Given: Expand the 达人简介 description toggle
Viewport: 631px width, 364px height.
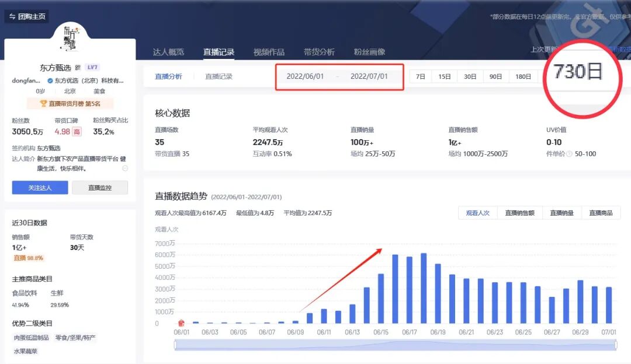Looking at the screenshot, I should 125,168.
